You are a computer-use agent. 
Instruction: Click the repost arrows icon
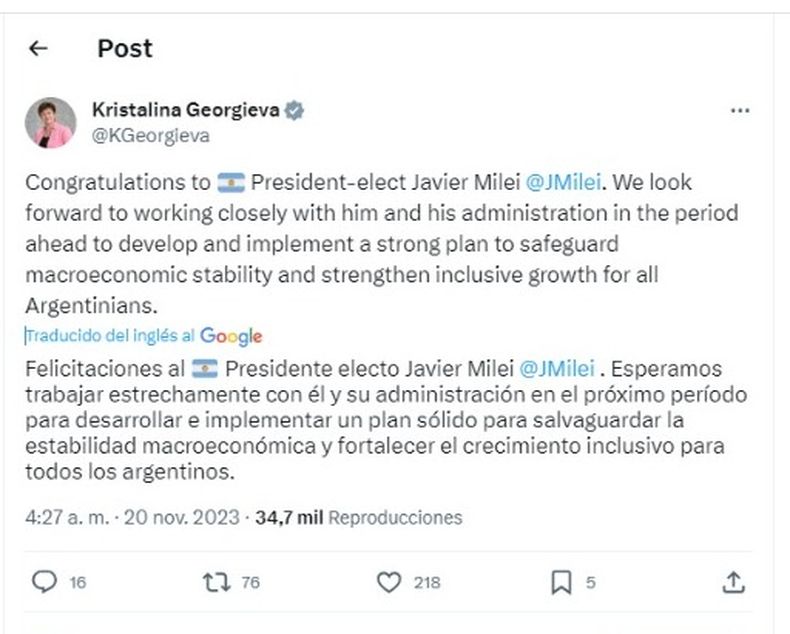215,581
